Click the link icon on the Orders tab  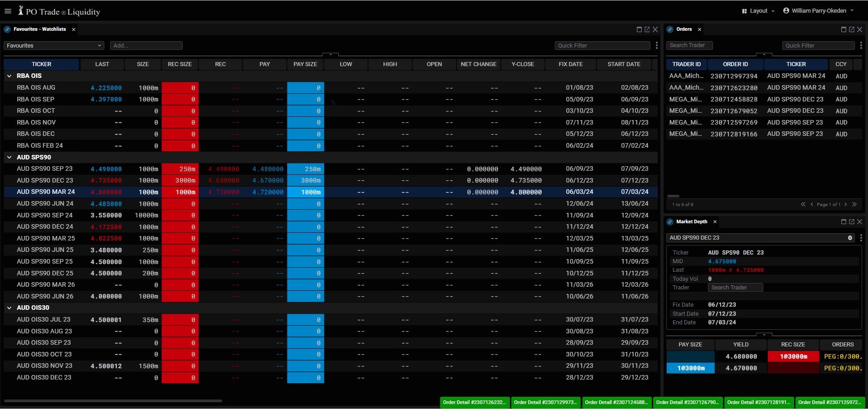(x=670, y=29)
